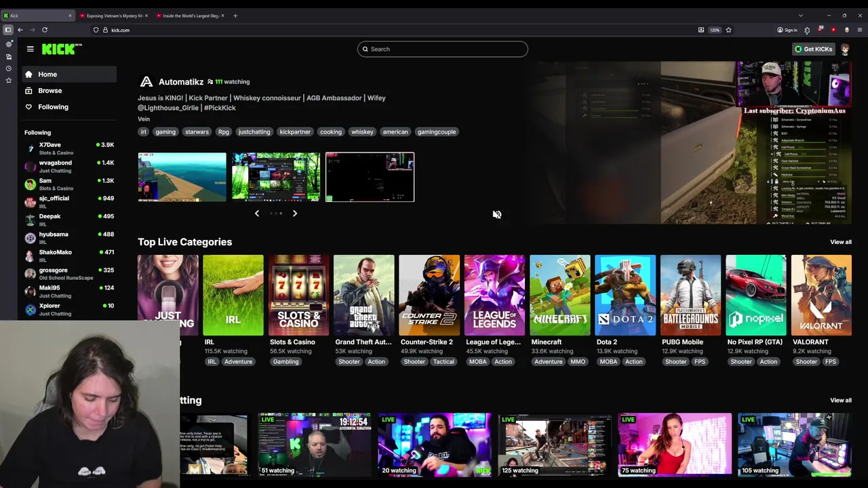Select the kickpartner tag
Screen dimensions: 868x488
pyautogui.click(x=295, y=132)
